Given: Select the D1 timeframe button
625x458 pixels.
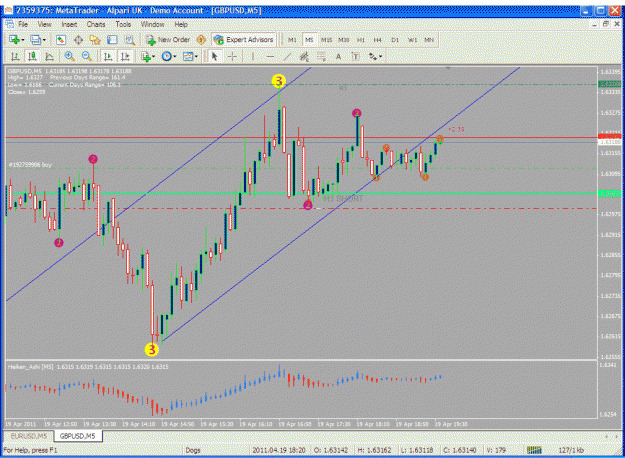Looking at the screenshot, I should (395, 40).
